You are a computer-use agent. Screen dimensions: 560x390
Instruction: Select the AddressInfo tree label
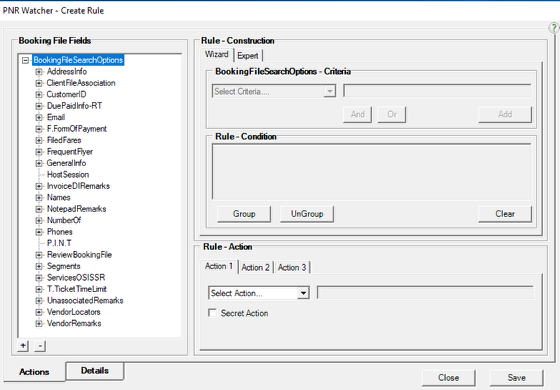click(x=67, y=72)
